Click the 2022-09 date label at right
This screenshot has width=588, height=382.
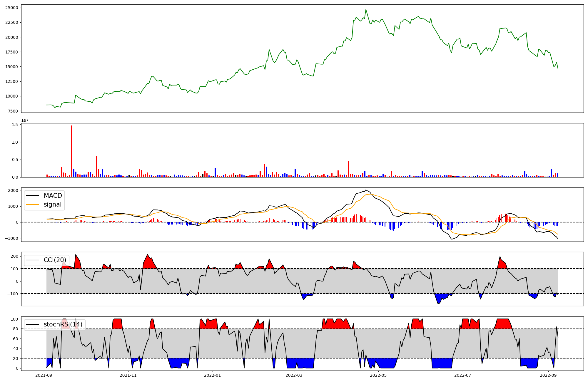pyautogui.click(x=548, y=375)
